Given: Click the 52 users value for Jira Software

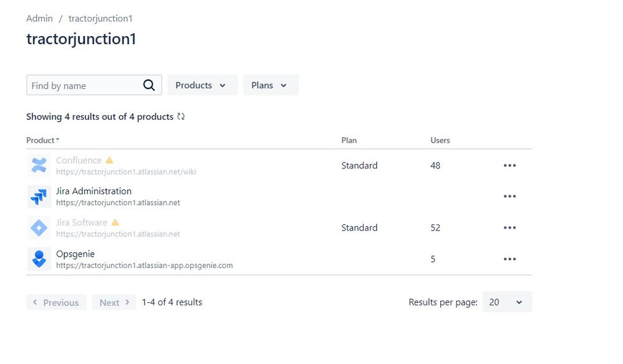Looking at the screenshot, I should tap(435, 228).
